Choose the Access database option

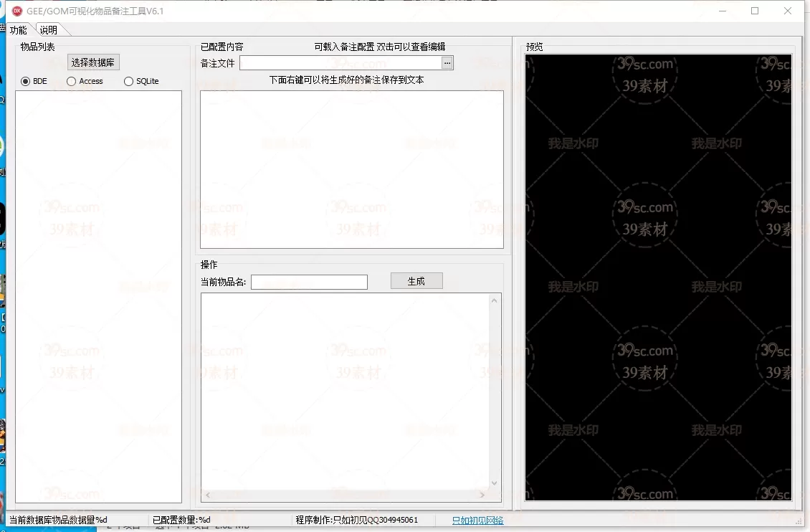click(x=71, y=81)
